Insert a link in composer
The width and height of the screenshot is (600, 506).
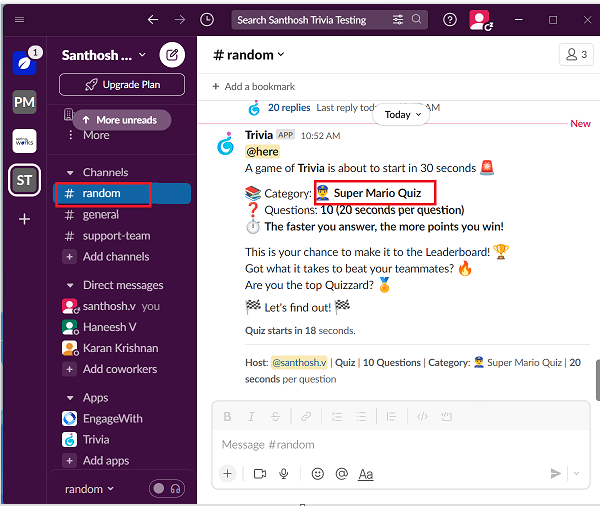[x=306, y=416]
